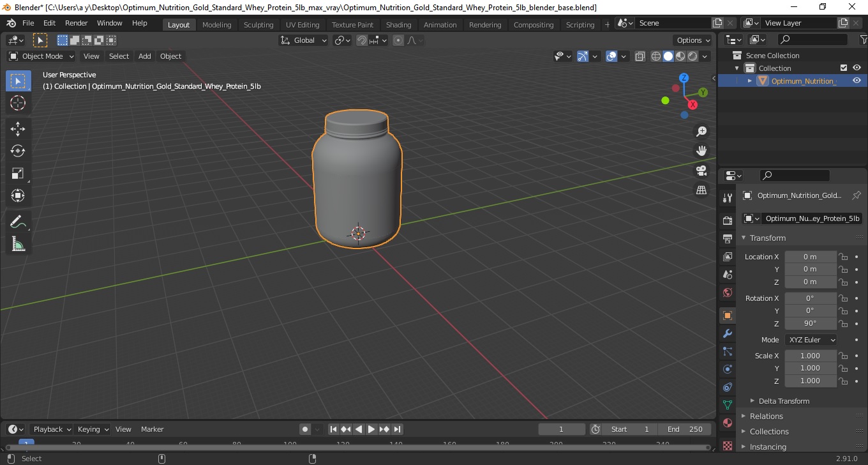The width and height of the screenshot is (868, 465).
Task: Click the hand pan viewport gizmo
Action: pos(701,151)
